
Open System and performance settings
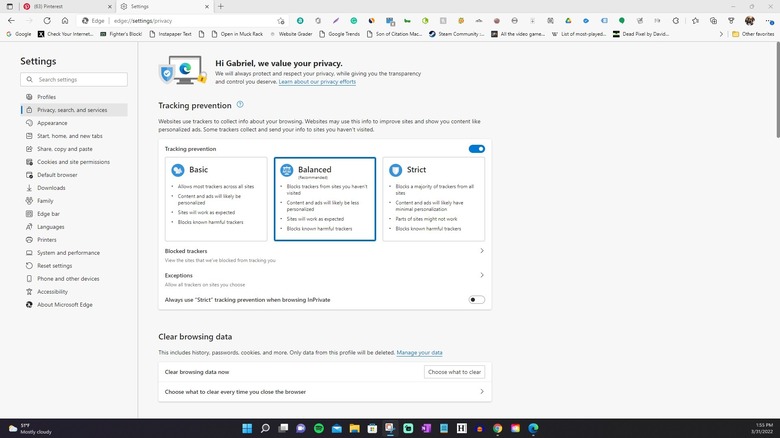pos(68,253)
